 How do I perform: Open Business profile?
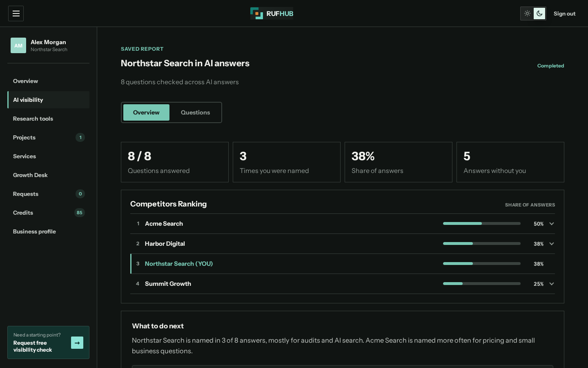tap(48, 231)
